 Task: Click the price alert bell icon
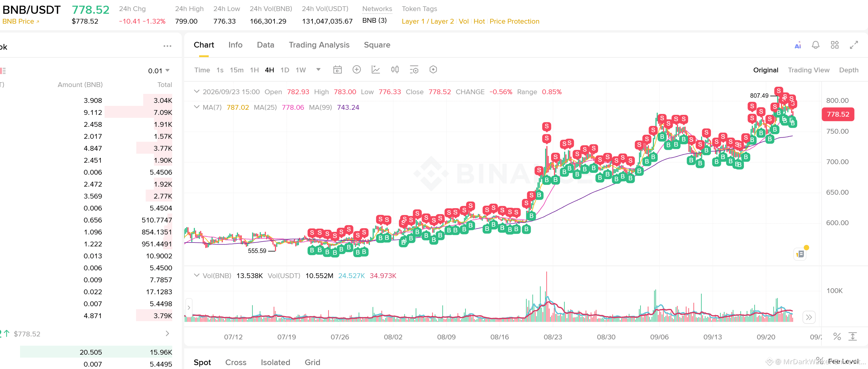[815, 45]
